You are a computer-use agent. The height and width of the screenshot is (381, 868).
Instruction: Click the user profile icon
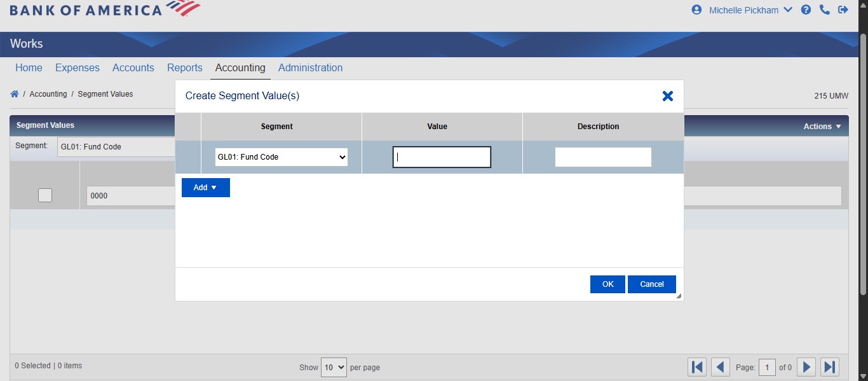coord(696,10)
